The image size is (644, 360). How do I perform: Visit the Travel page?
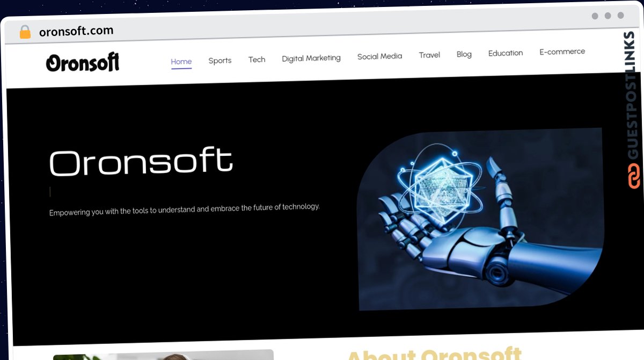pos(429,55)
